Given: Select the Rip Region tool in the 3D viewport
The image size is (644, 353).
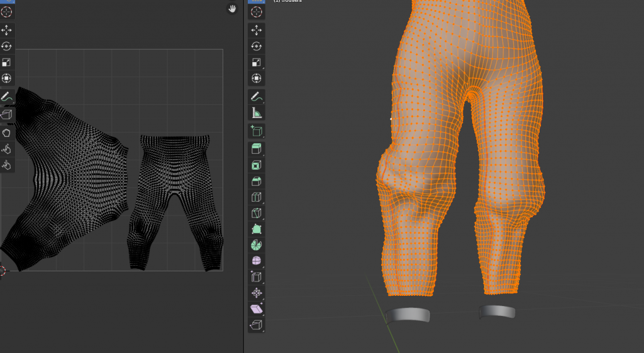Looking at the screenshot, I should (257, 325).
